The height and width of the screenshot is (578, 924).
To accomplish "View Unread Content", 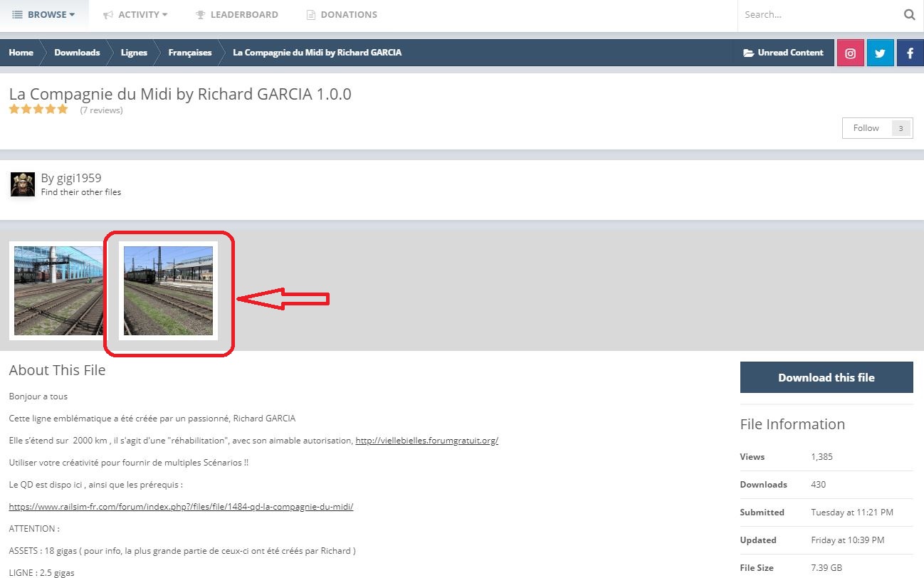I will coord(783,53).
